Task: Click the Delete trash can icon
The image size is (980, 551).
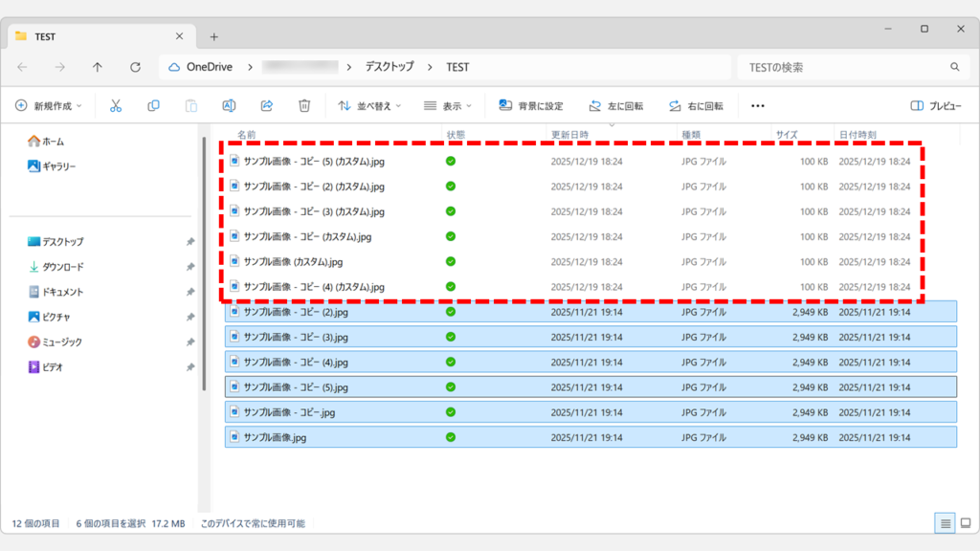Action: (304, 105)
